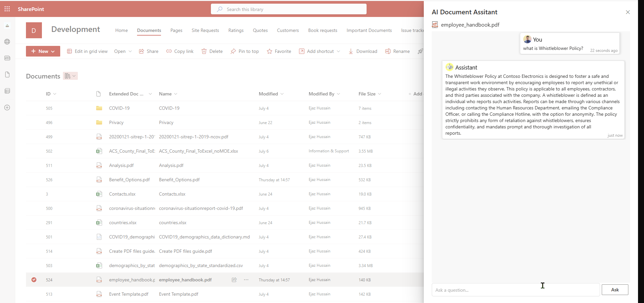
Task: Open the Documents view switcher dropdown
Action: tap(70, 76)
